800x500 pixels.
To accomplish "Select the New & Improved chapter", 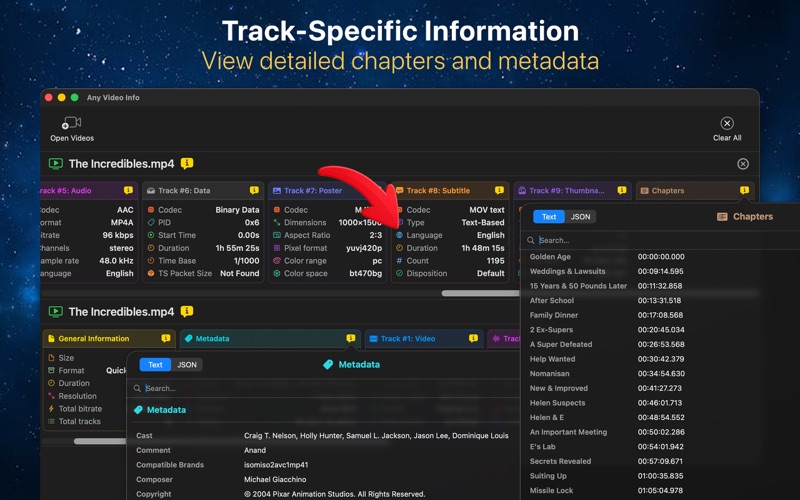I will 658,388.
